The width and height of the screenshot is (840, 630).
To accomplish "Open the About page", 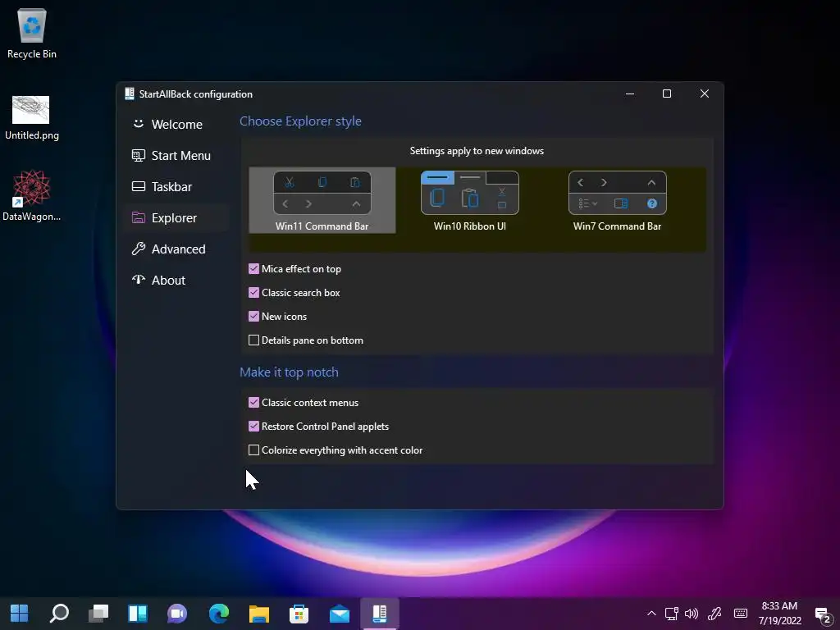I will coord(176,280).
